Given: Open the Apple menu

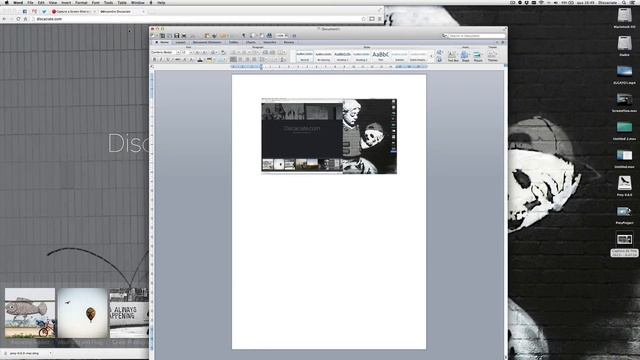Looking at the screenshot, I should point(7,2).
